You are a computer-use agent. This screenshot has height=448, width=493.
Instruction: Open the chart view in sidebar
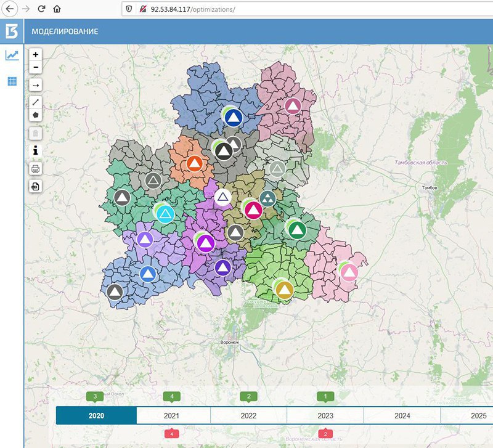click(x=12, y=55)
